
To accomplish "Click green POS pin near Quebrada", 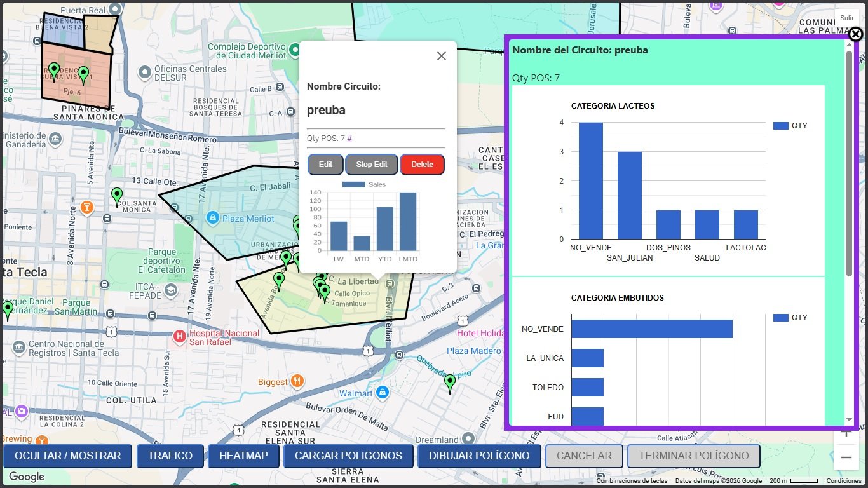I will [450, 384].
